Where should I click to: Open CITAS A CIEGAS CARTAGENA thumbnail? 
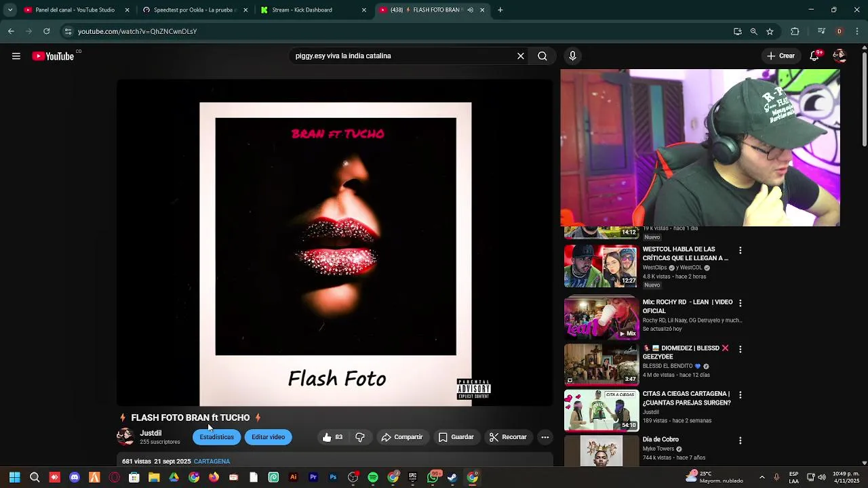point(601,410)
